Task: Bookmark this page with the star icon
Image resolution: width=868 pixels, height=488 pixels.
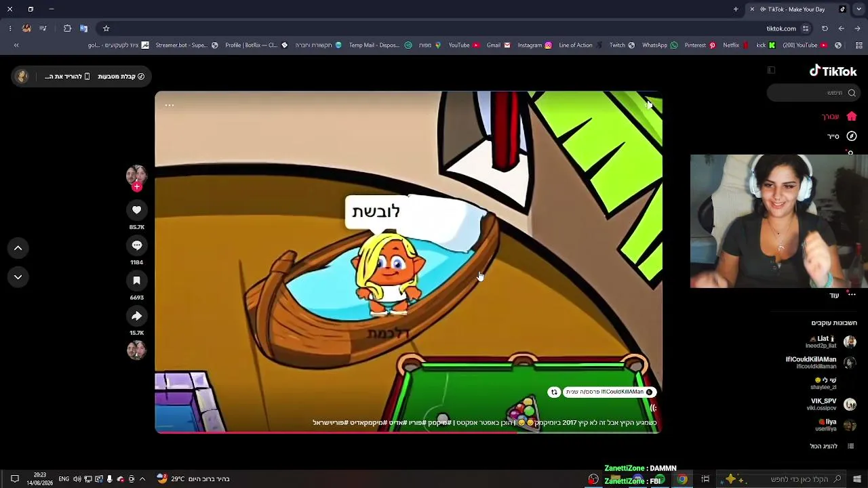Action: point(106,28)
